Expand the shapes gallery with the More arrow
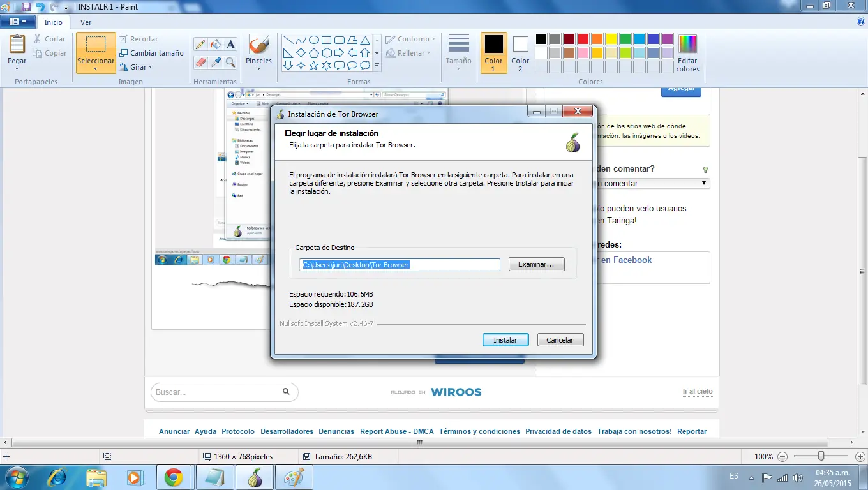Screen dimensions: 868x490 click(x=377, y=66)
